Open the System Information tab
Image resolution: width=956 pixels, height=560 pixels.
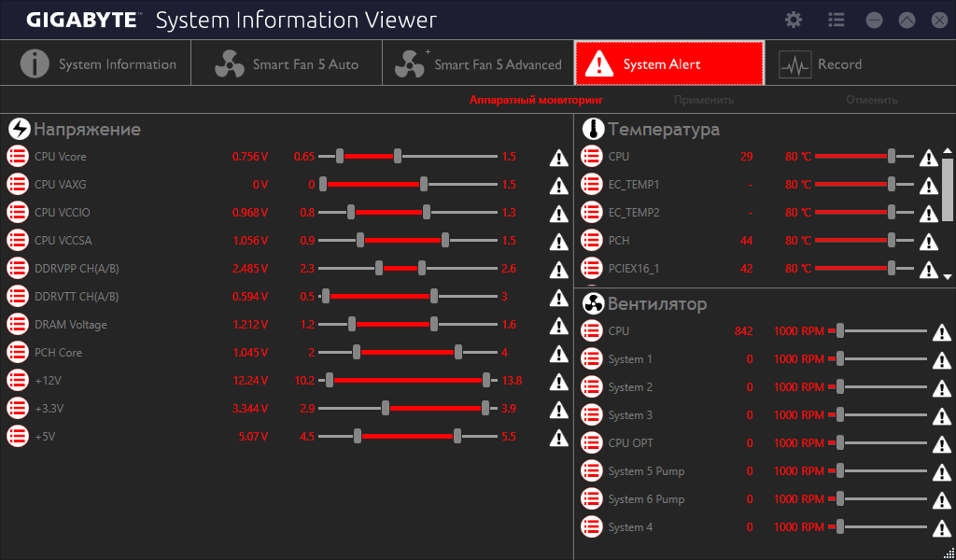click(96, 63)
